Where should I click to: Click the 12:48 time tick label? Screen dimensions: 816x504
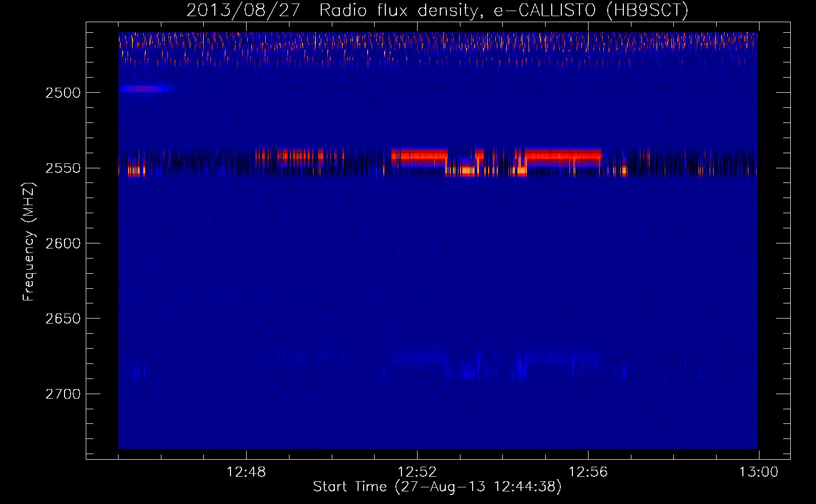coord(246,472)
